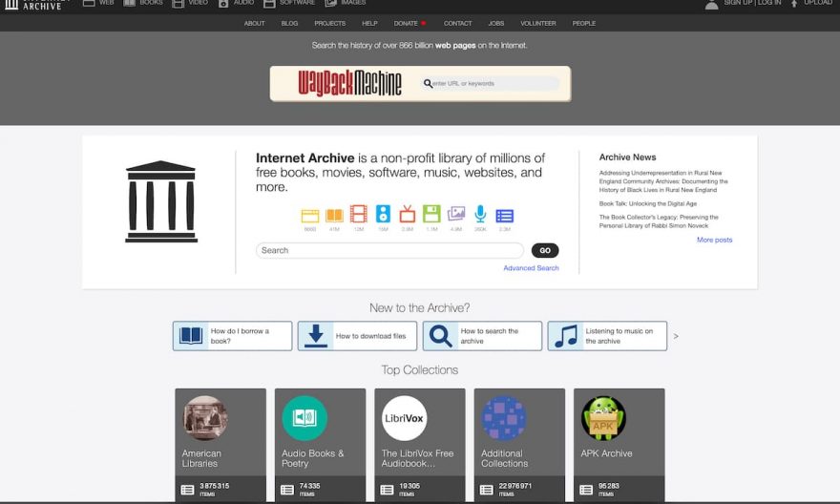The width and height of the screenshot is (840, 504).
Task: Click the blue speaker audio icon
Action: click(x=383, y=215)
